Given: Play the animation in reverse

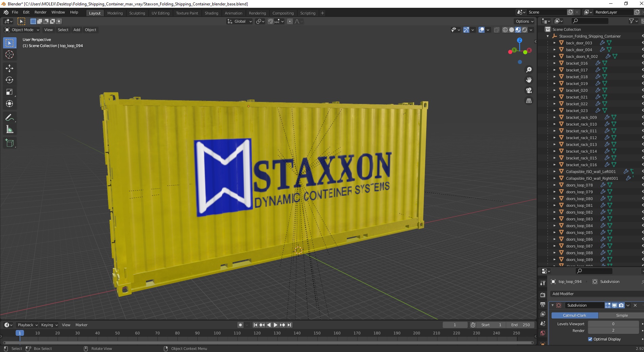Looking at the screenshot, I should [x=269, y=325].
